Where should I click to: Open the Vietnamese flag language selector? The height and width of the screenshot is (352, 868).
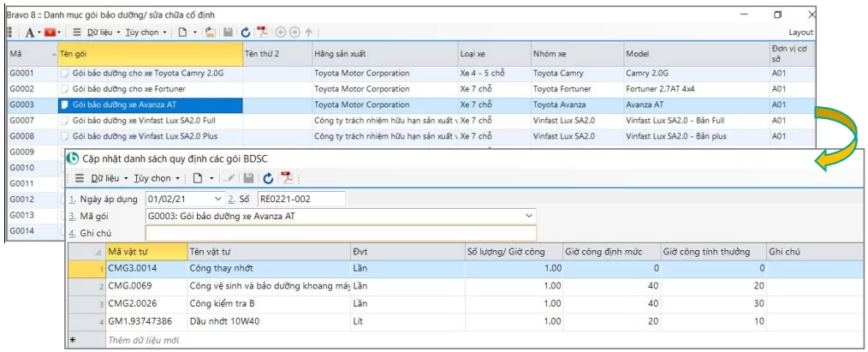click(x=50, y=32)
